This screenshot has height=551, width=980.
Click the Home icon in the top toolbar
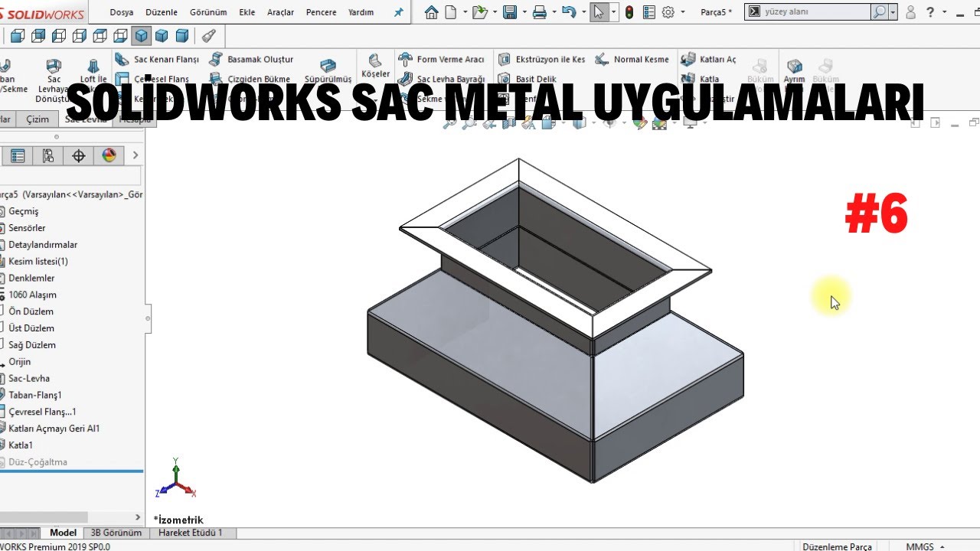[x=432, y=12]
